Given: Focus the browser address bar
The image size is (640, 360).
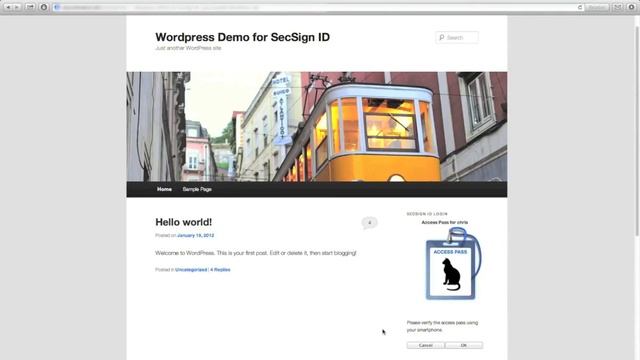Looking at the screenshot, I should tap(318, 7).
